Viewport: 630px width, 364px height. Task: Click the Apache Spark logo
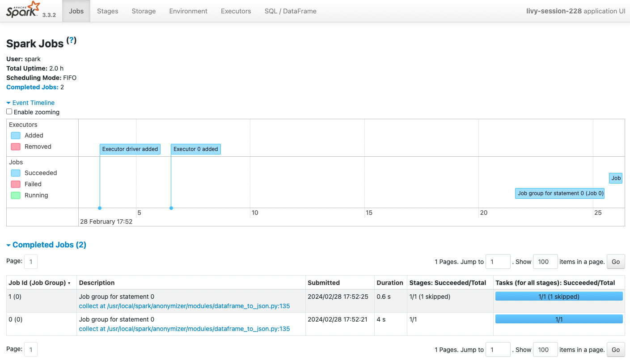[x=23, y=10]
